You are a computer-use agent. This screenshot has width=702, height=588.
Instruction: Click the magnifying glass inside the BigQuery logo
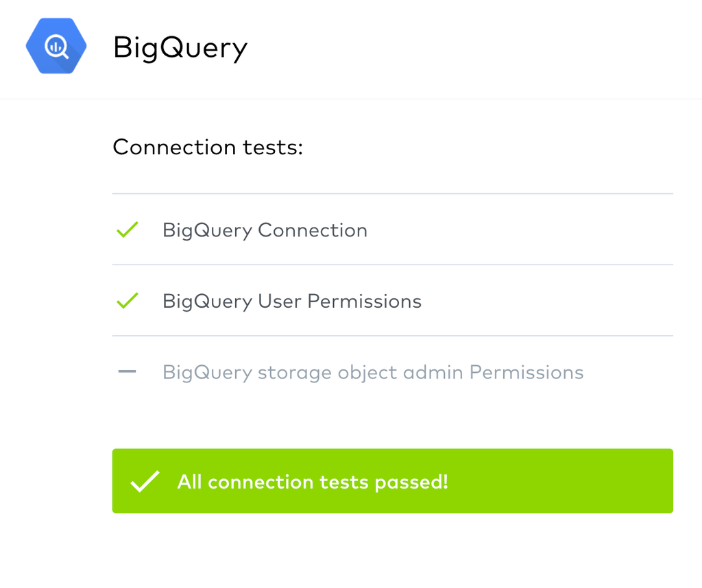57,47
